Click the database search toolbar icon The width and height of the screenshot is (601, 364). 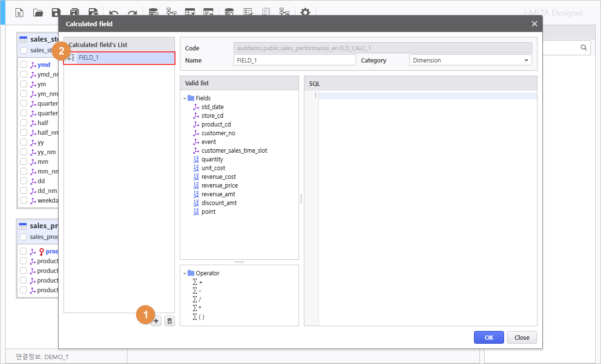point(229,13)
